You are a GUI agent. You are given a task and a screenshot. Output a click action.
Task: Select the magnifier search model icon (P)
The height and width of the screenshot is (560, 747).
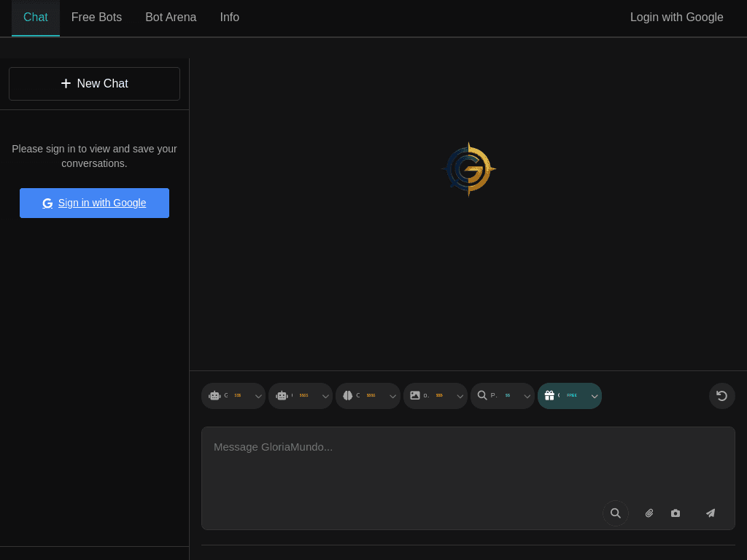[482, 395]
